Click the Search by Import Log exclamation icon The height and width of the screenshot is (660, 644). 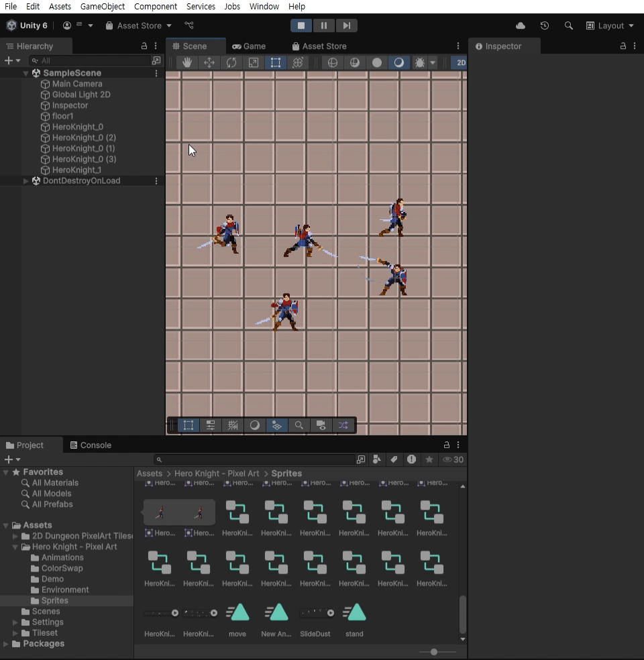point(411,459)
